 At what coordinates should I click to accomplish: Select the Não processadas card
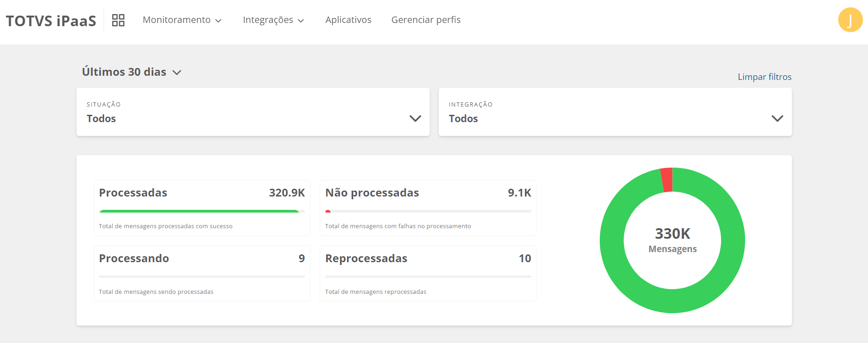point(428,208)
